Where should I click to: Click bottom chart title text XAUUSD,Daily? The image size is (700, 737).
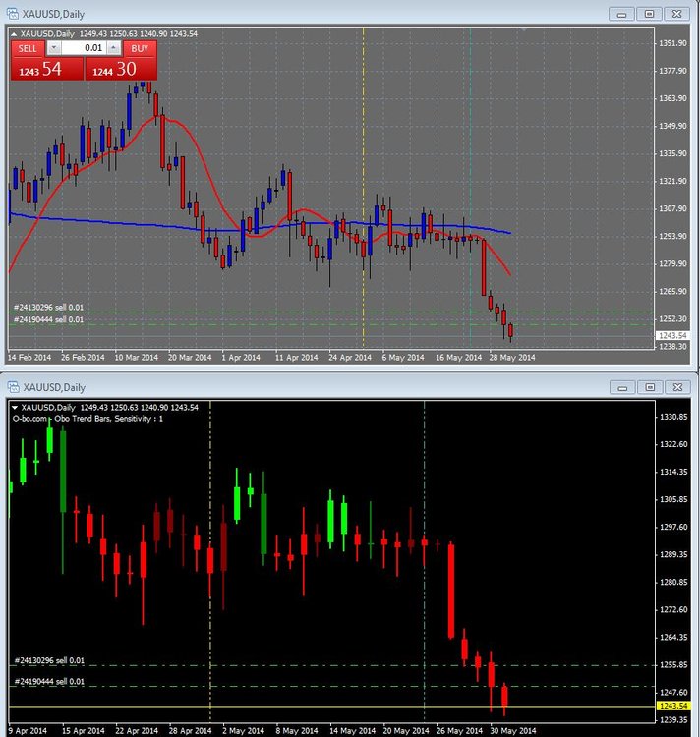point(54,387)
